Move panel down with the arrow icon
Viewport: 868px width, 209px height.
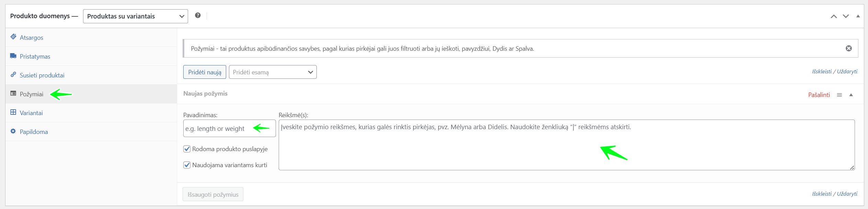846,16
